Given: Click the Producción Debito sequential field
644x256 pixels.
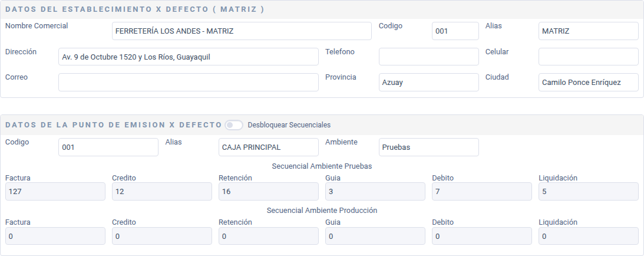Looking at the screenshot, I should pyautogui.click(x=482, y=236).
